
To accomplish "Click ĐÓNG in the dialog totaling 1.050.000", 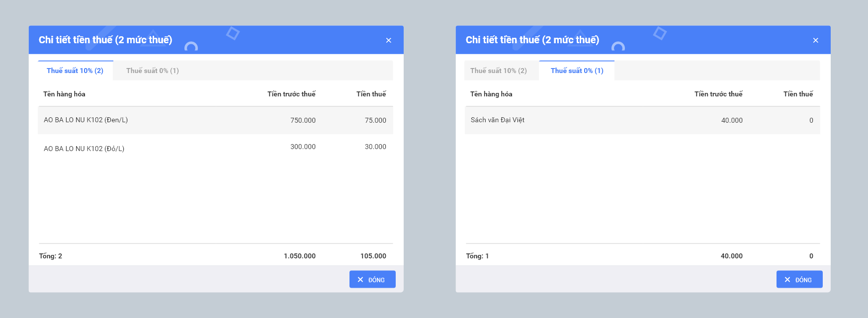I will [372, 279].
